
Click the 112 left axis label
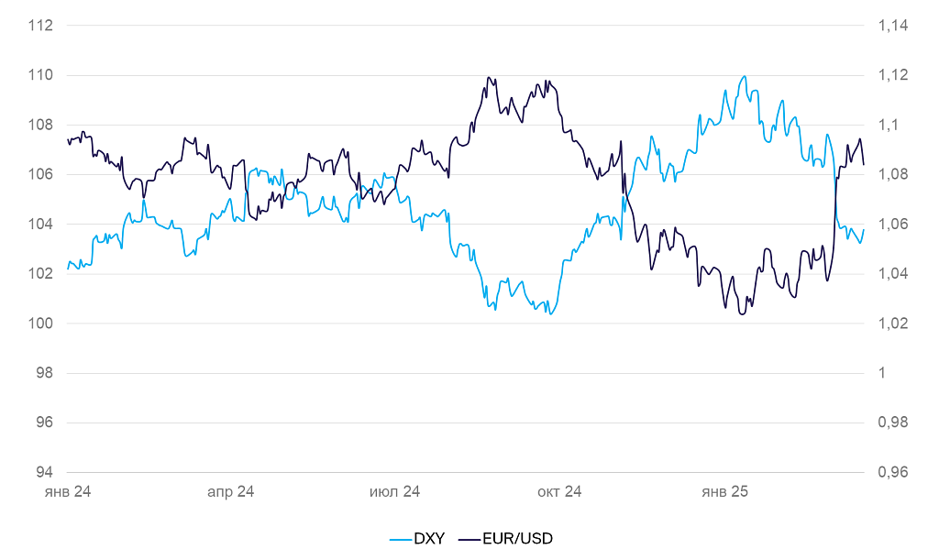click(42, 26)
